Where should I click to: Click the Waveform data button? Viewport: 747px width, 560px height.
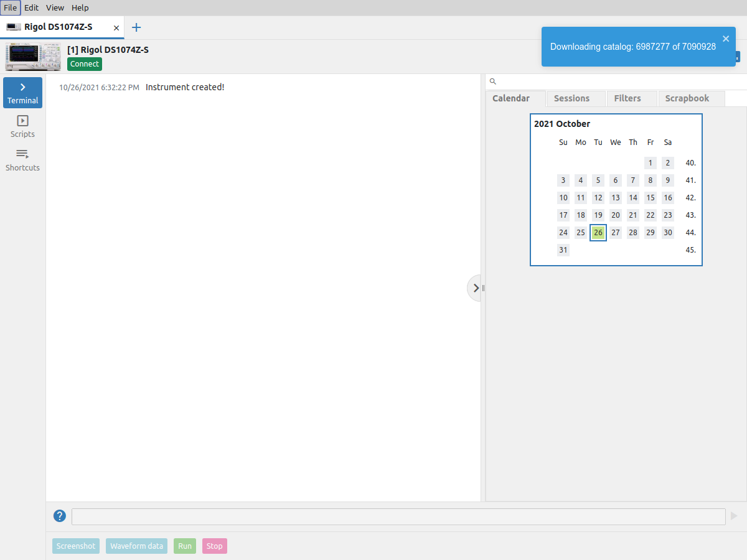click(x=137, y=546)
